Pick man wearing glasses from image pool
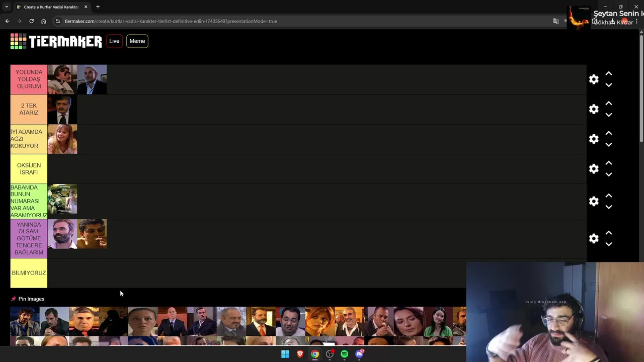Viewport: 644px width, 362px height. point(290,321)
